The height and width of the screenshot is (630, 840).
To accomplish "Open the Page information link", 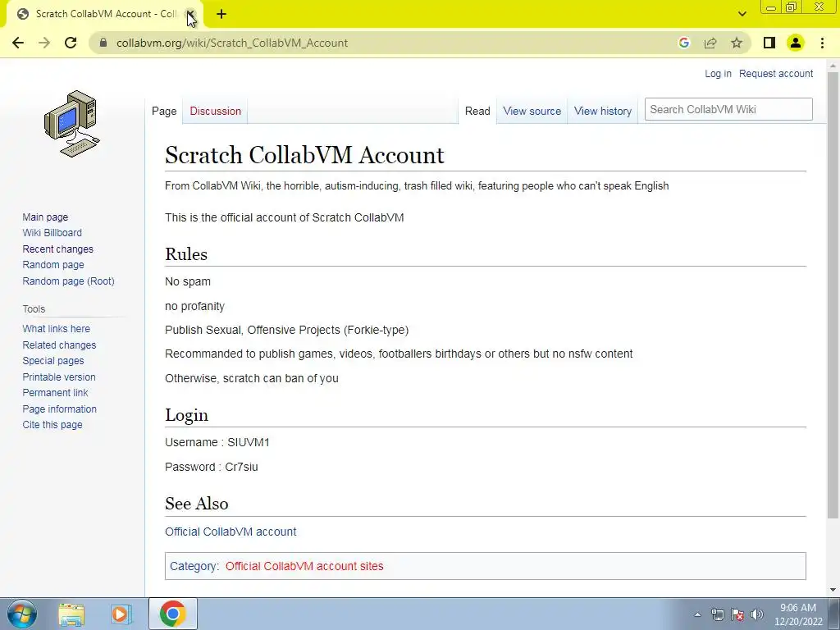I will pyautogui.click(x=59, y=409).
